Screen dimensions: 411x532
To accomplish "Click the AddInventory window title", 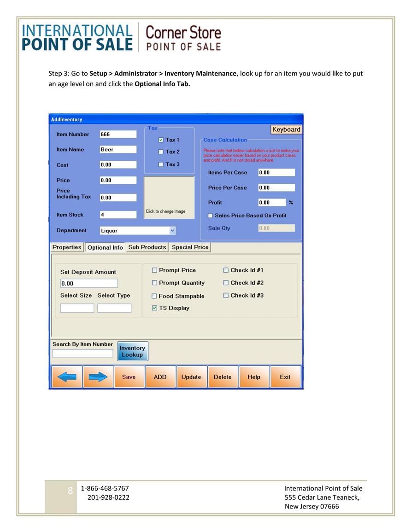I will 66,119.
